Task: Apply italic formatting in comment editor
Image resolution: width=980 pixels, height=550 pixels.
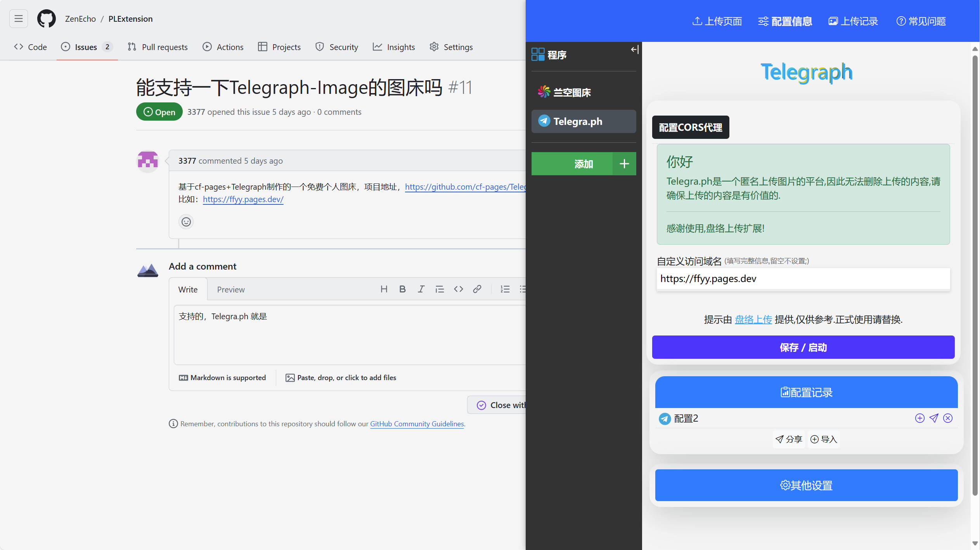Action: (x=421, y=289)
